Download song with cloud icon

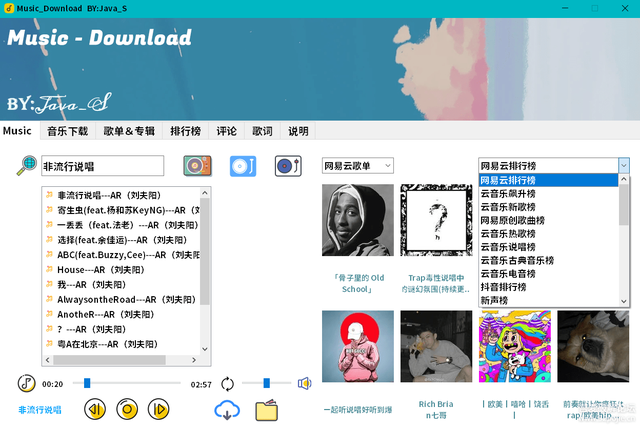(x=227, y=410)
